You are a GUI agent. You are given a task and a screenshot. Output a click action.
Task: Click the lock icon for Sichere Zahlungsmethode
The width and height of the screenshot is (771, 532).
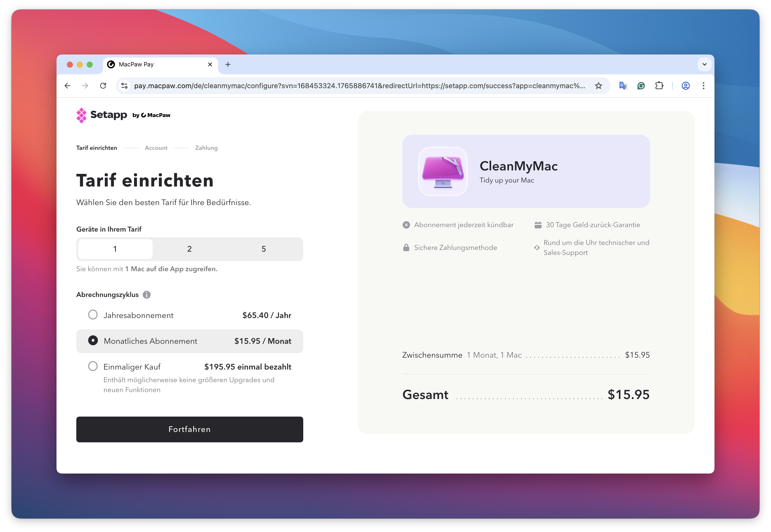[406, 248]
